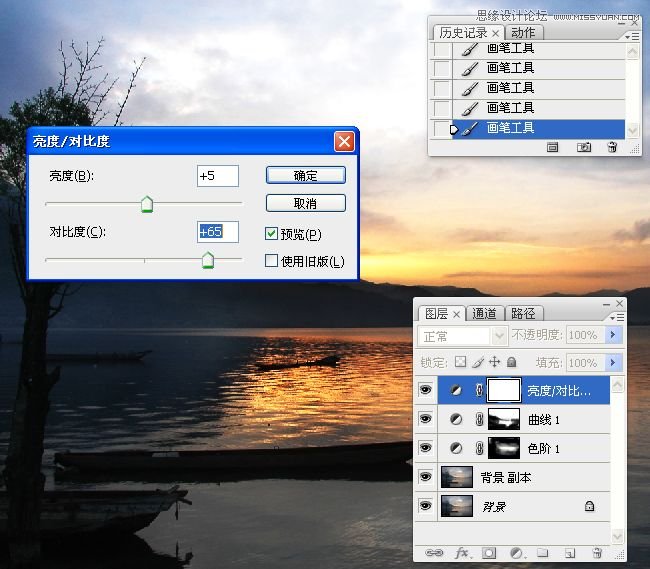Open the fx layer style menu

(x=462, y=552)
